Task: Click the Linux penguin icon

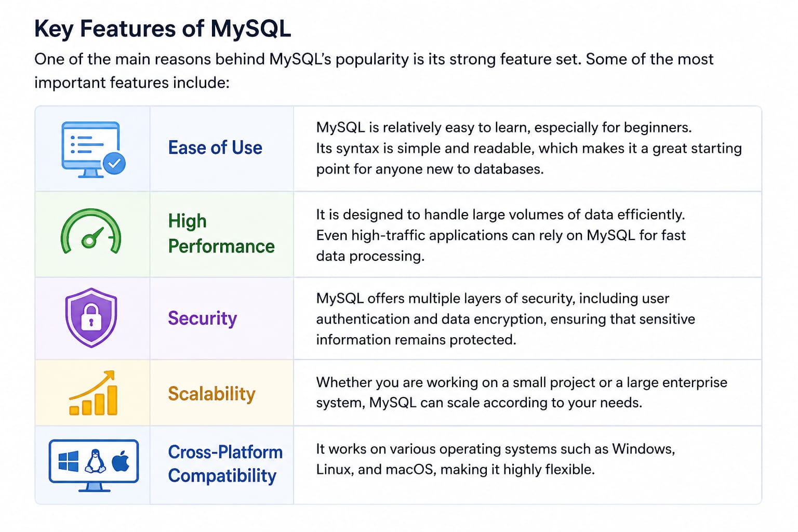Action: [x=95, y=461]
